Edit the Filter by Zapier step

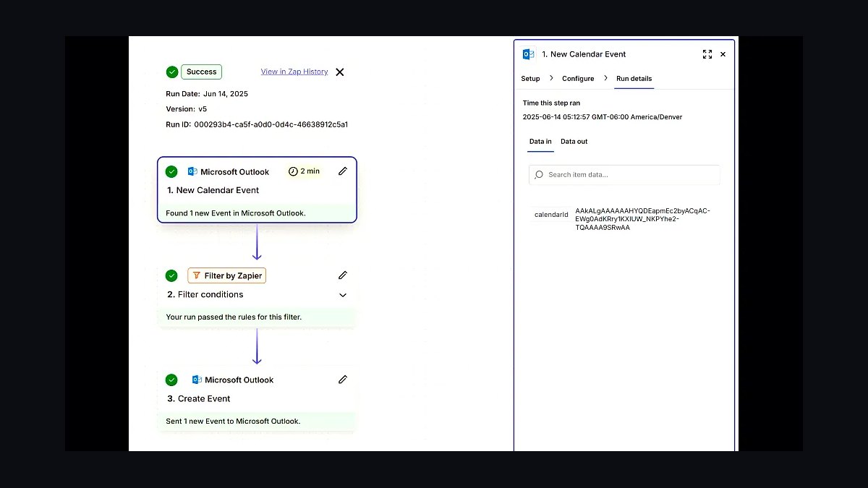coord(343,275)
